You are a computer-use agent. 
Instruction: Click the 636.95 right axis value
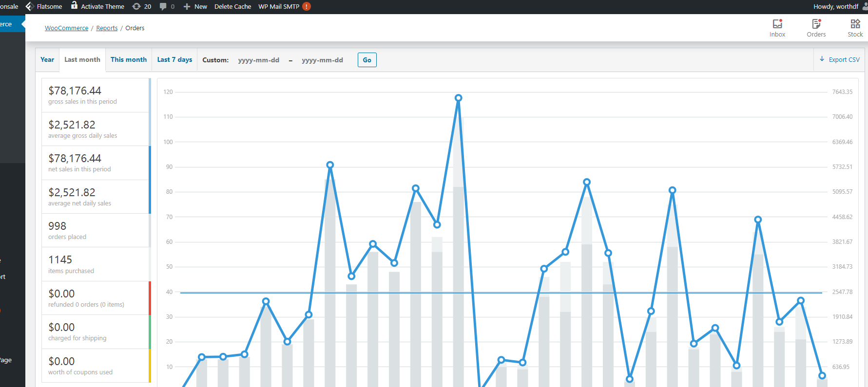click(x=841, y=367)
